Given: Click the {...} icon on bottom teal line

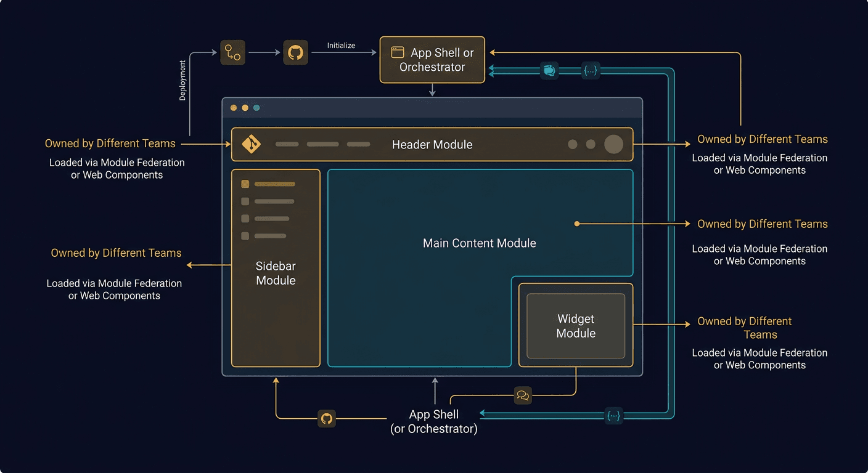Looking at the screenshot, I should [613, 416].
